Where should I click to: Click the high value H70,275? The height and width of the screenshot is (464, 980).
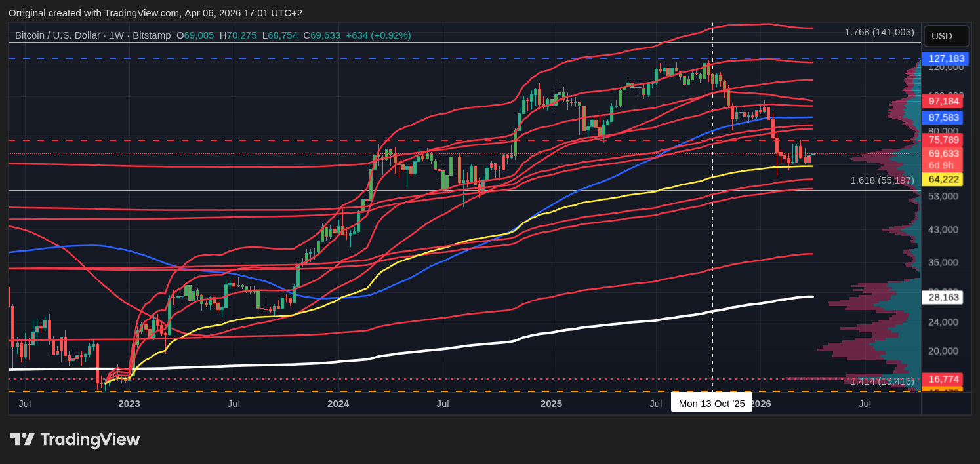coord(238,35)
